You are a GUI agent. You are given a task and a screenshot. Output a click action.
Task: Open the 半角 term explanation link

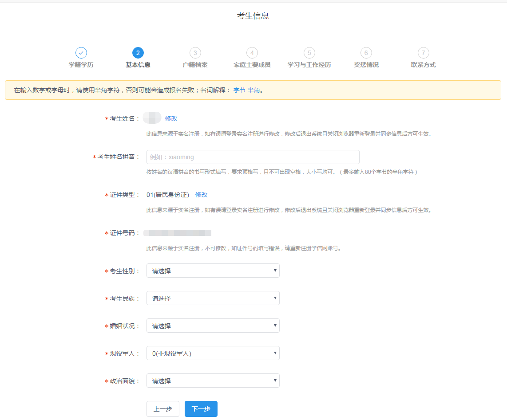coord(253,90)
